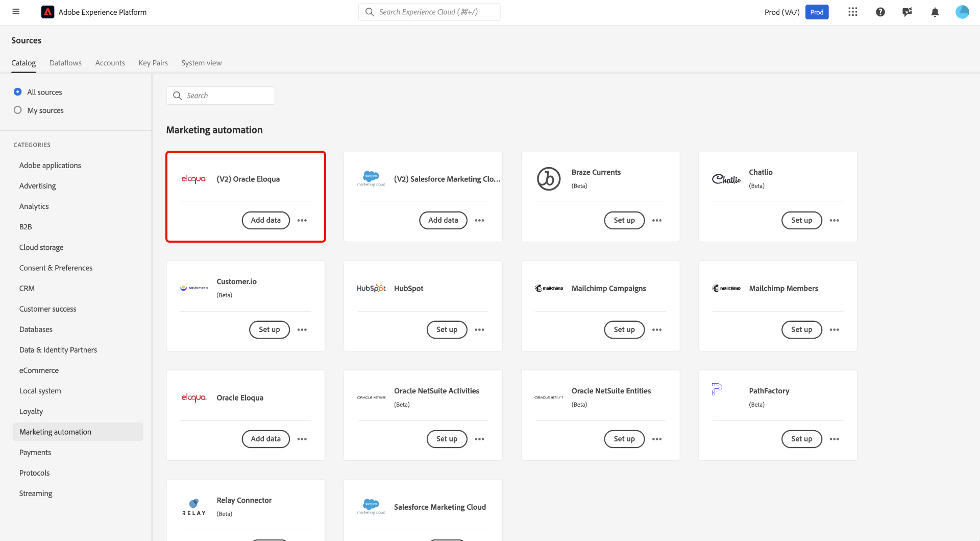980x541 pixels.
Task: Click Set up for HubSpot
Action: (x=447, y=330)
